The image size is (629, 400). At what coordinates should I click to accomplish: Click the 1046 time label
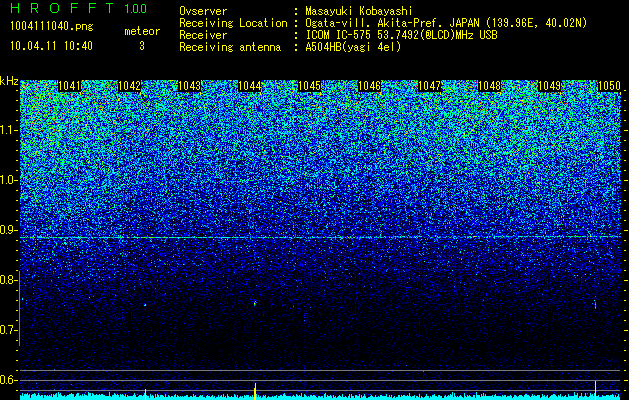[x=369, y=86]
